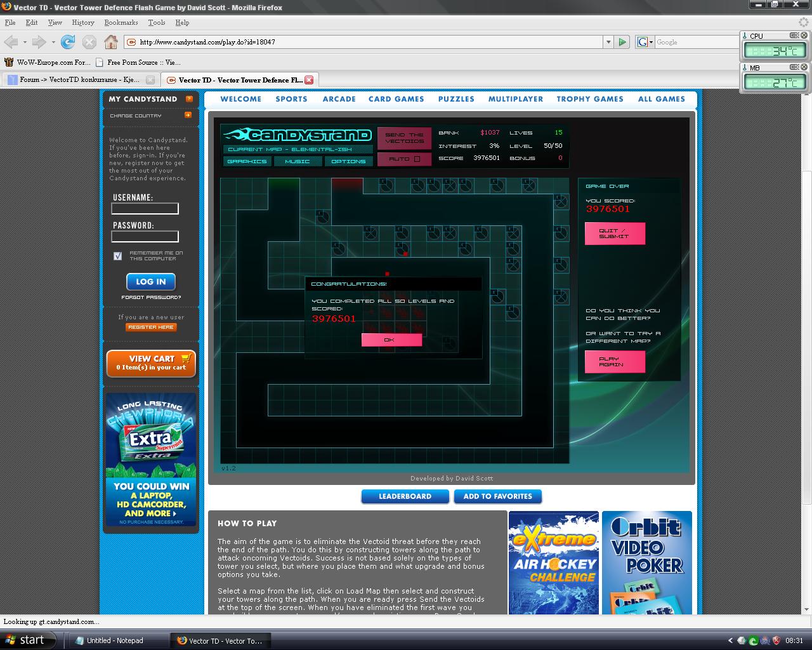Click the PASSWORD input field
The width and height of the screenshot is (812, 650).
point(145,237)
